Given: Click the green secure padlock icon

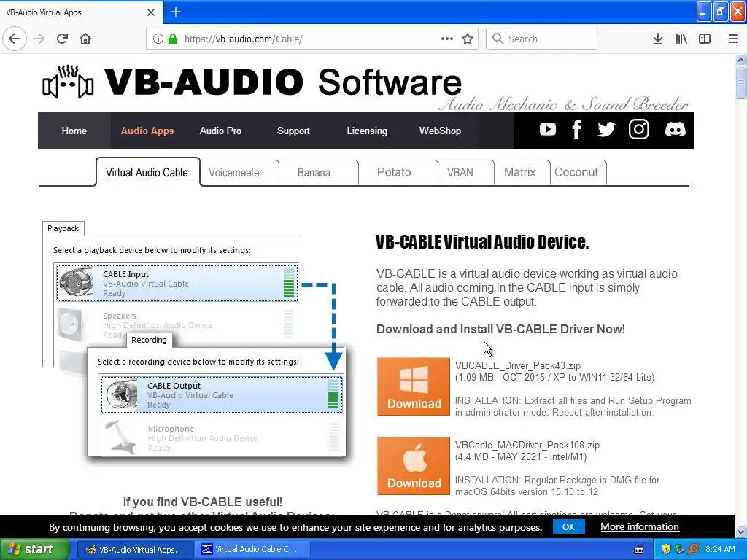Looking at the screenshot, I should click(x=173, y=39).
